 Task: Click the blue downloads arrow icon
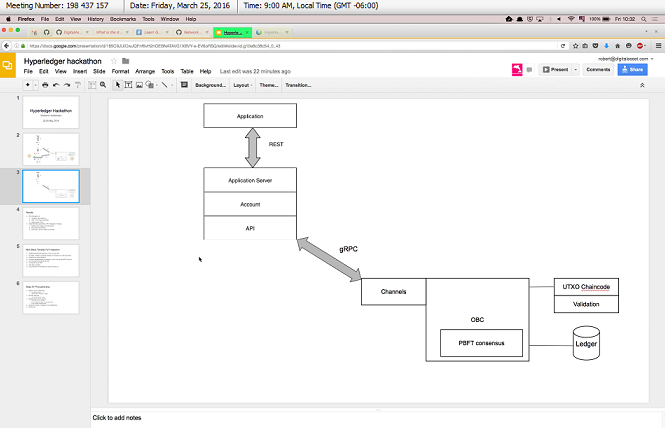[606, 46]
